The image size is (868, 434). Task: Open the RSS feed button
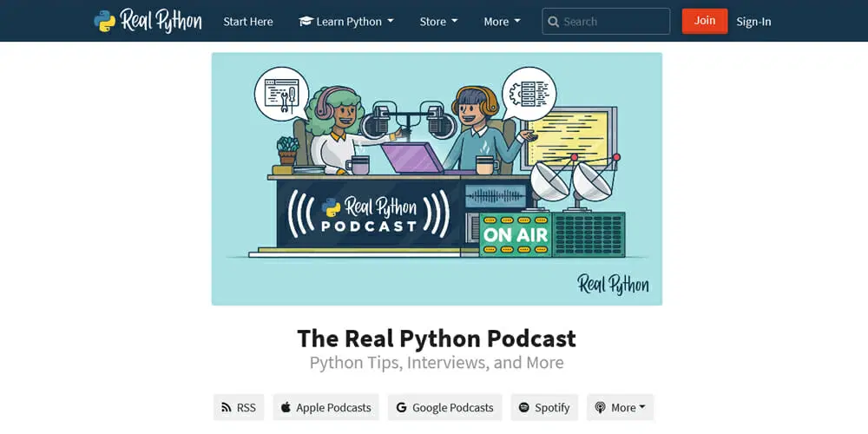239,407
